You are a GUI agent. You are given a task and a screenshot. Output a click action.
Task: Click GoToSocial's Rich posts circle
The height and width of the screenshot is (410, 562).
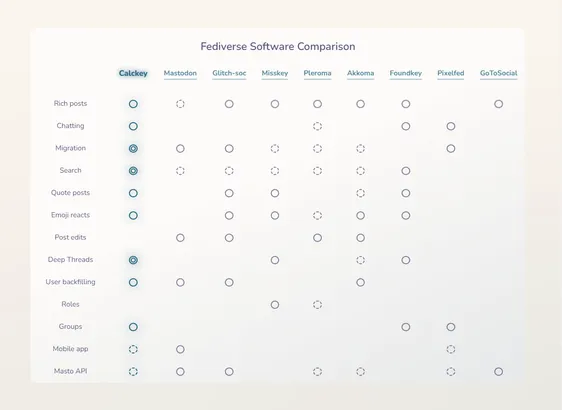pos(499,104)
